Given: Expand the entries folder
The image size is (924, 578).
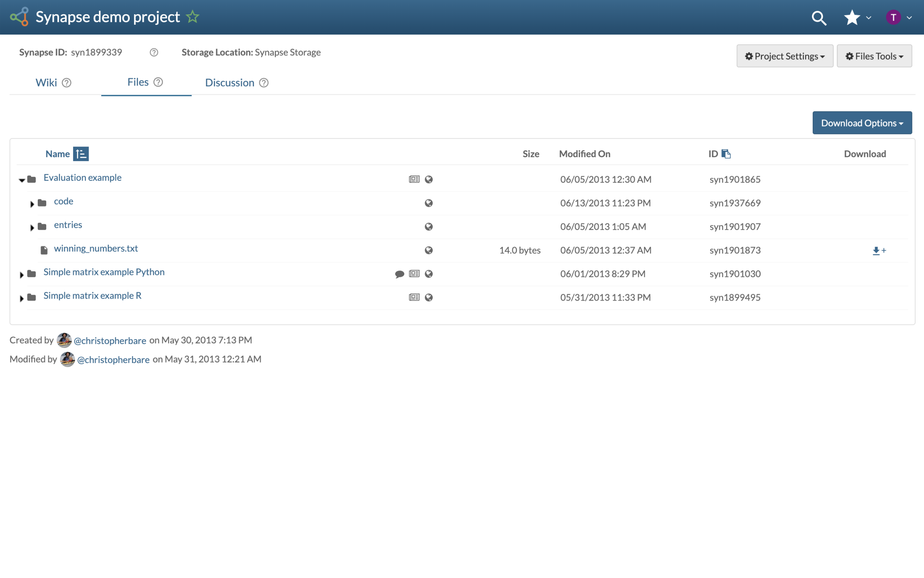Looking at the screenshot, I should [x=32, y=227].
